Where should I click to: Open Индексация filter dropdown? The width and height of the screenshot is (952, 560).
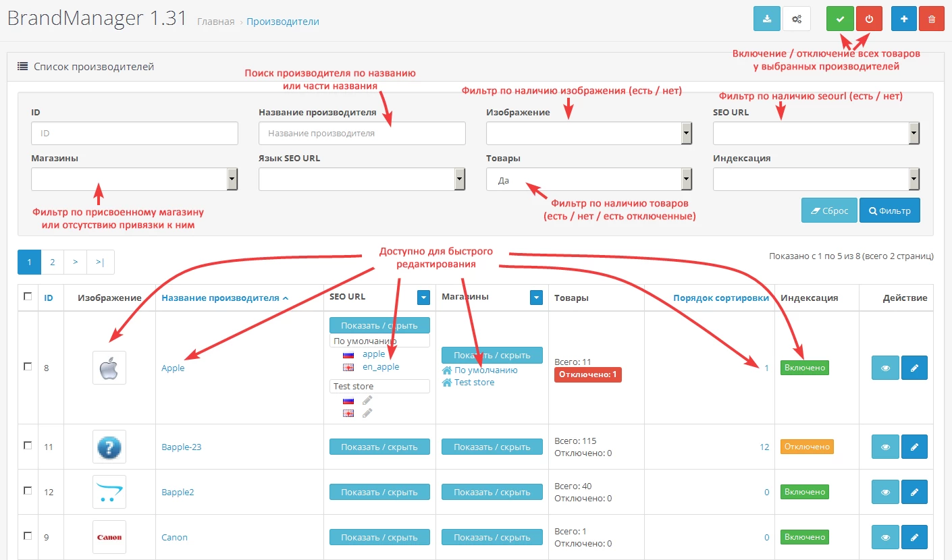816,179
